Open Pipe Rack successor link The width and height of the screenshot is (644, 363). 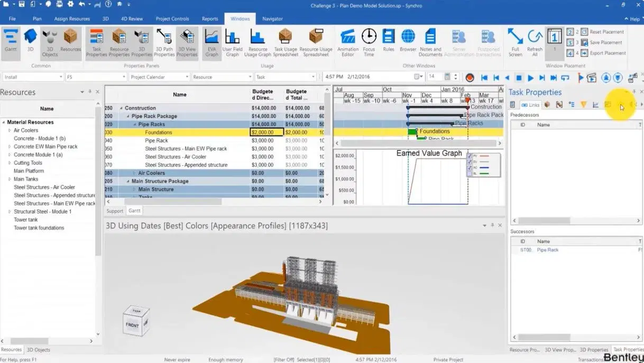[x=548, y=250]
